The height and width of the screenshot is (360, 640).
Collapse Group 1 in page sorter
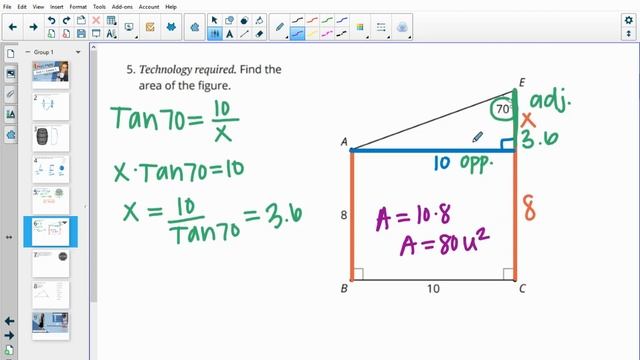(28, 52)
